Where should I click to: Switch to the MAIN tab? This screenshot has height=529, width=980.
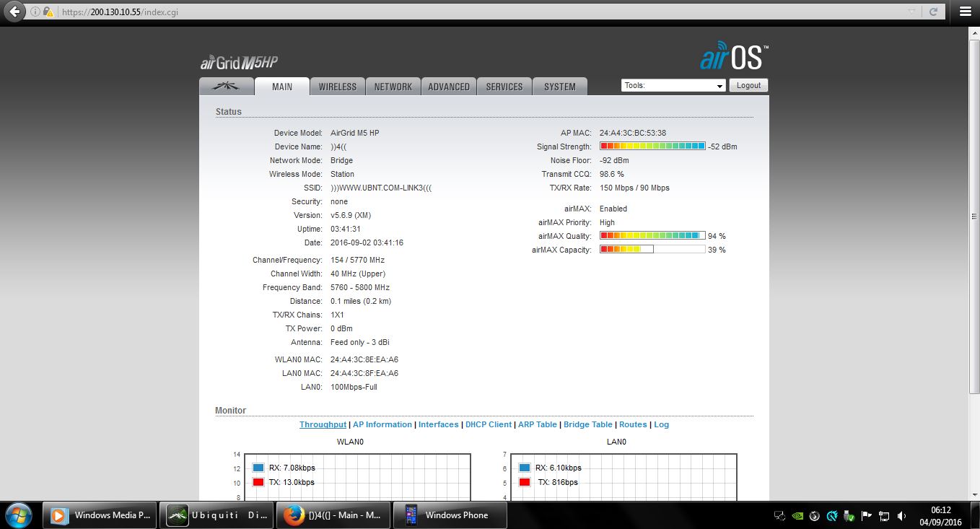pyautogui.click(x=282, y=87)
